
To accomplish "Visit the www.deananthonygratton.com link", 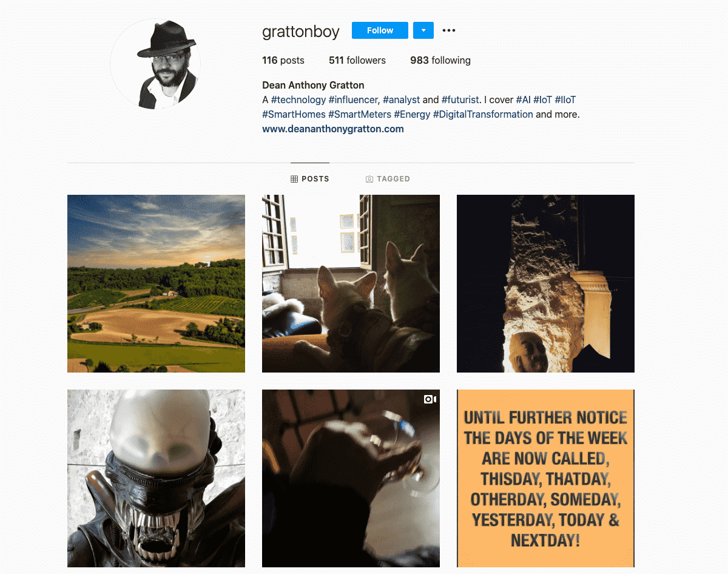I will coord(333,129).
